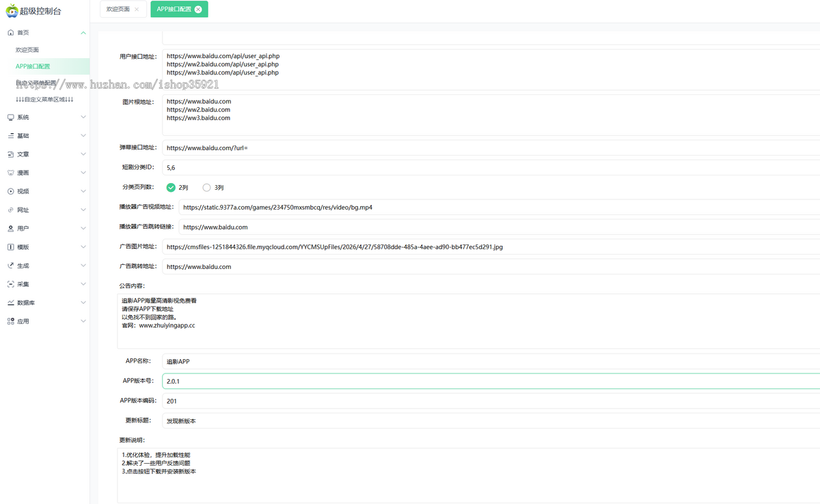820x504 pixels.
Task: Expand the 系统 menu chevron
Action: point(83,117)
